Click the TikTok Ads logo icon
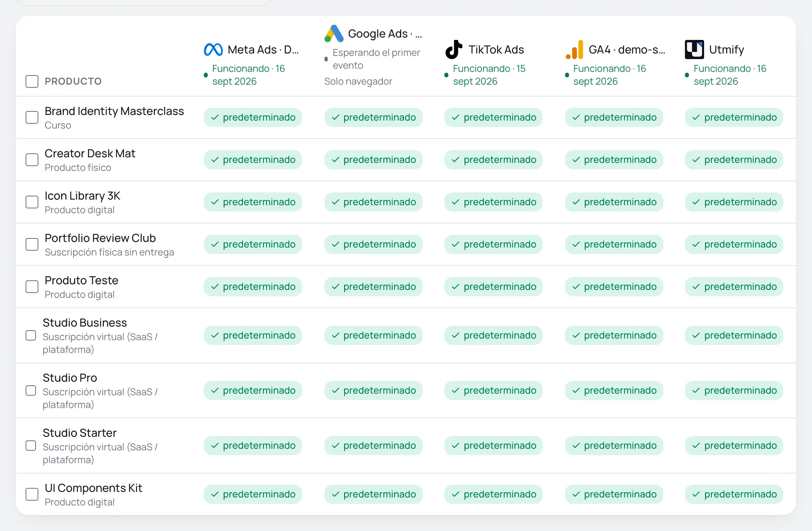The width and height of the screenshot is (812, 531). pos(454,50)
